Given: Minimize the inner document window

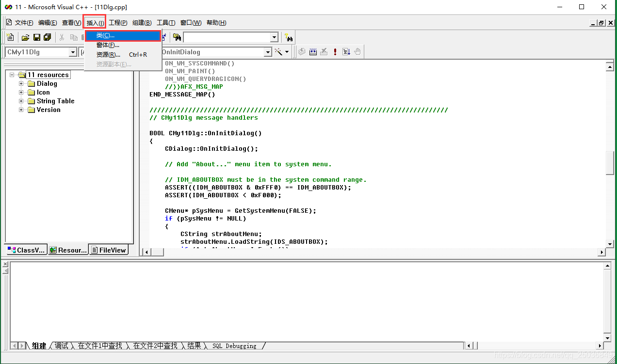Looking at the screenshot, I should (594, 23).
